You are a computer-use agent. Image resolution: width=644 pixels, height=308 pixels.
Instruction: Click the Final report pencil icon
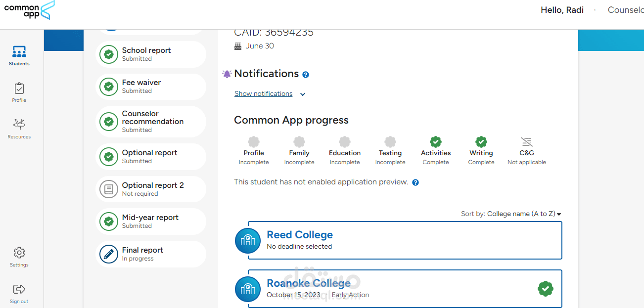109,254
